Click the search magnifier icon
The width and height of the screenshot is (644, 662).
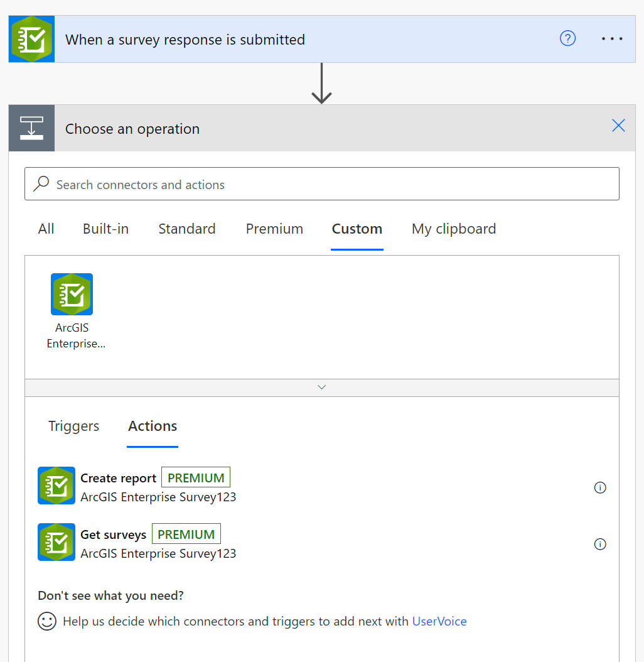[40, 183]
